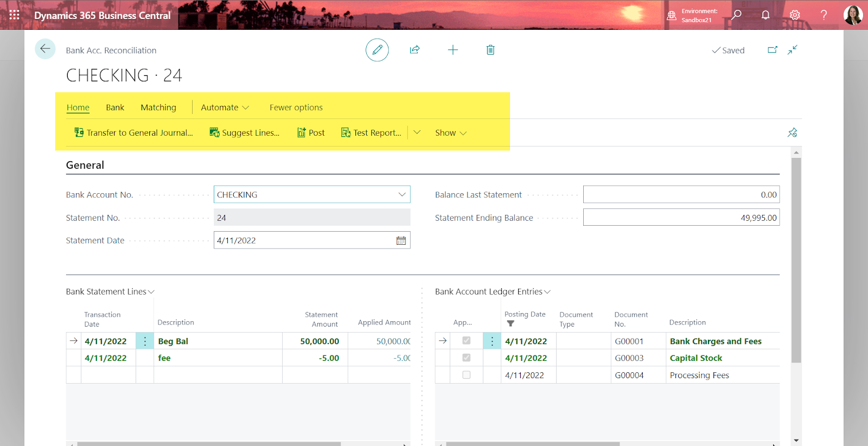Click scrollbar up arrow
The image size is (868, 446).
[x=796, y=152]
